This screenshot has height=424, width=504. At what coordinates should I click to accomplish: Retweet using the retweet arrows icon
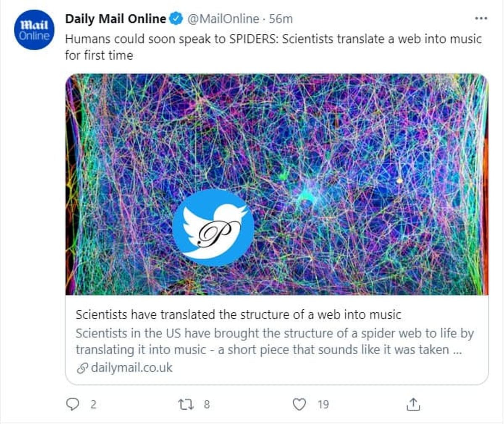click(185, 404)
